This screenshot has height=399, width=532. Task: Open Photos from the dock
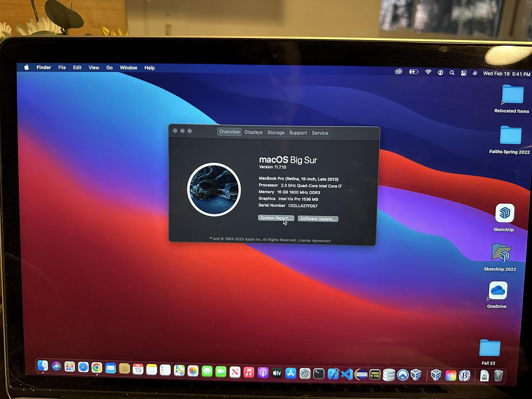(x=193, y=371)
